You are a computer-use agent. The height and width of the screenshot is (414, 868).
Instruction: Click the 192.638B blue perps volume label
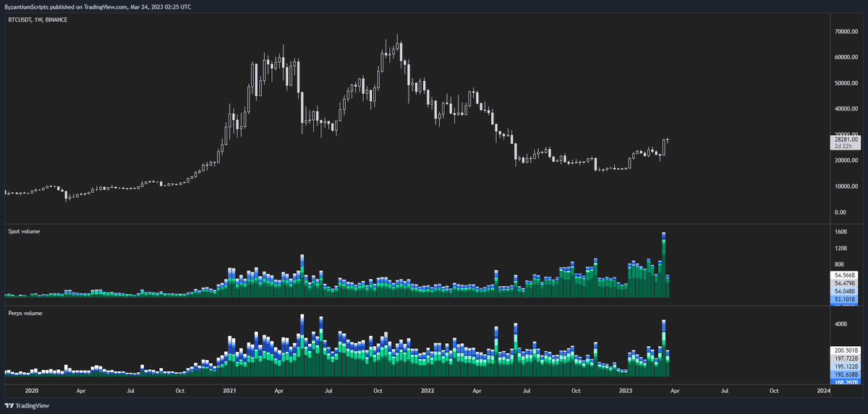pyautogui.click(x=846, y=374)
